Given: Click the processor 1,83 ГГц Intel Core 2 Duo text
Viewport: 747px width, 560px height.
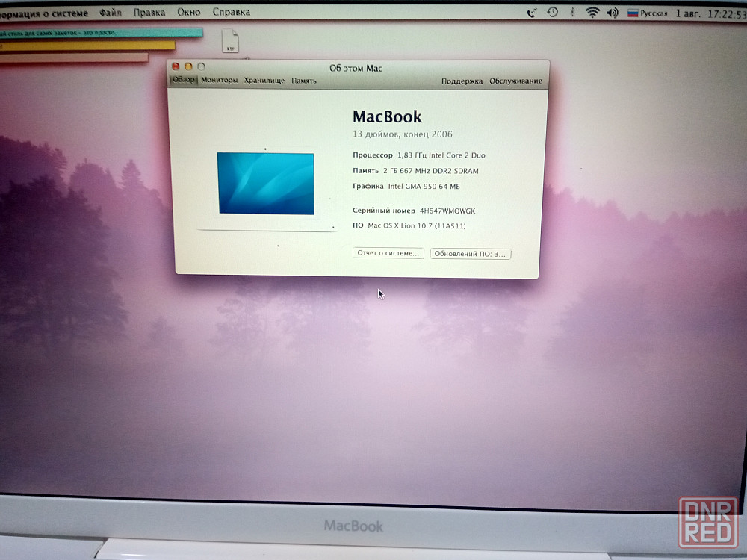Looking at the screenshot, I should point(441,155).
